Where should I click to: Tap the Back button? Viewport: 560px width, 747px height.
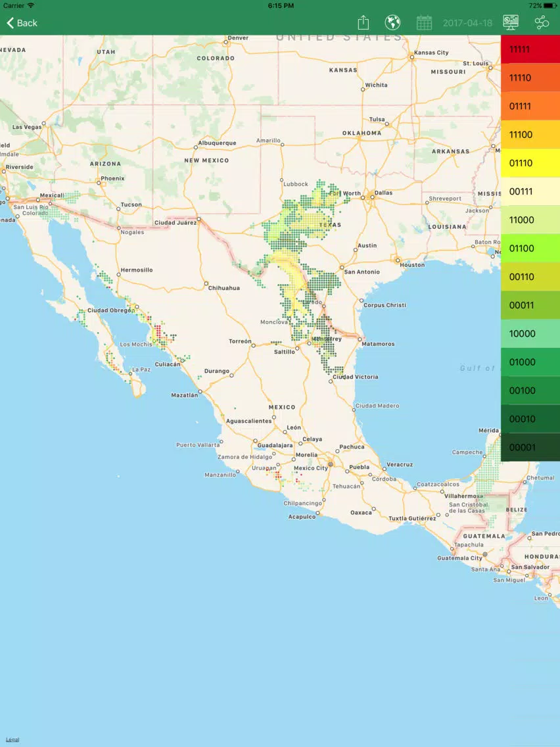click(22, 23)
